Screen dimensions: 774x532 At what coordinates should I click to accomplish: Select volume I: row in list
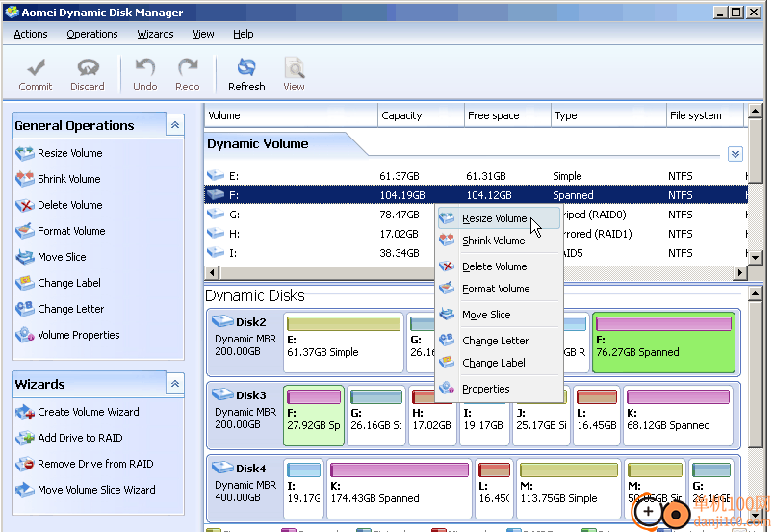[476, 253]
